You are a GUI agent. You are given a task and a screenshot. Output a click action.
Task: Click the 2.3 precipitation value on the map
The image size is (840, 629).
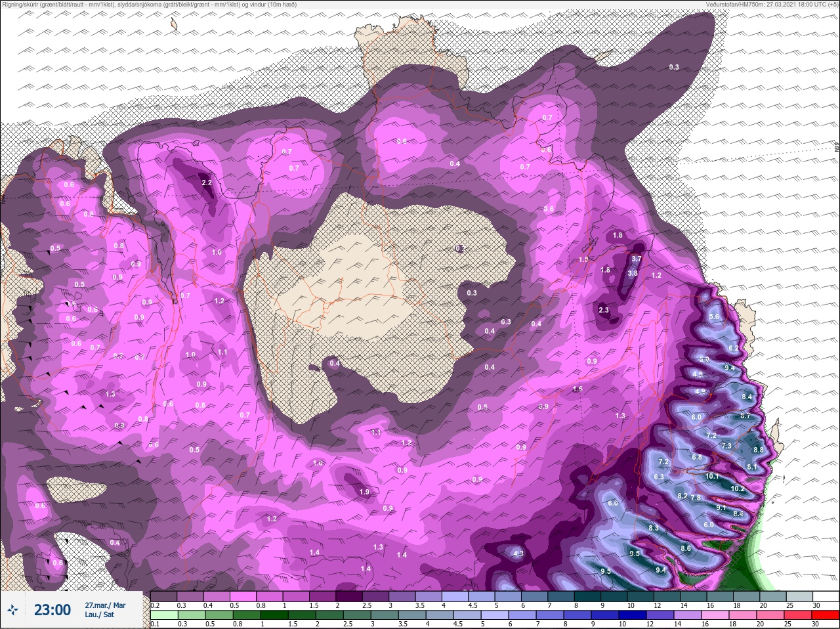pyautogui.click(x=604, y=310)
